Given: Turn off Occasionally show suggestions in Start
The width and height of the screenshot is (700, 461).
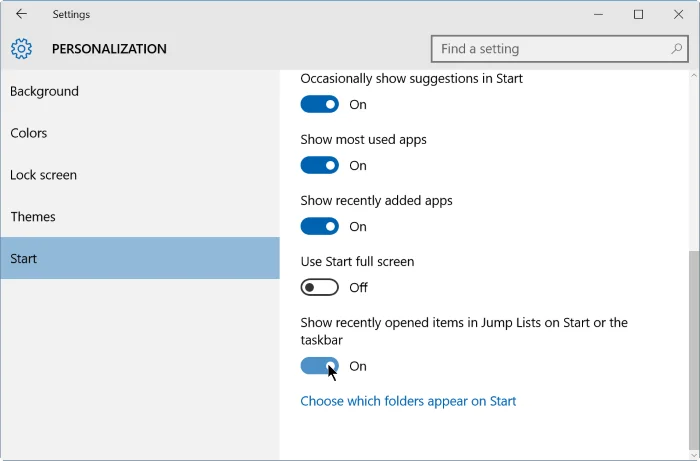Looking at the screenshot, I should pos(320,104).
